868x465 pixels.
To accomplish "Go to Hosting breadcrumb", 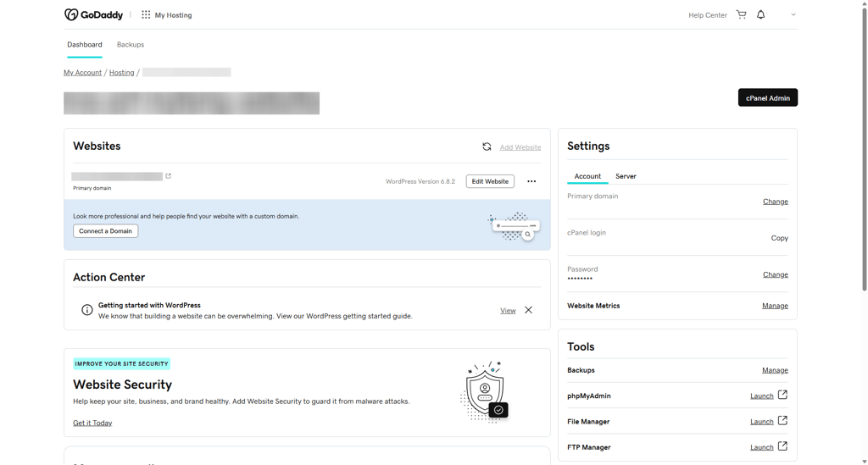I will point(122,73).
